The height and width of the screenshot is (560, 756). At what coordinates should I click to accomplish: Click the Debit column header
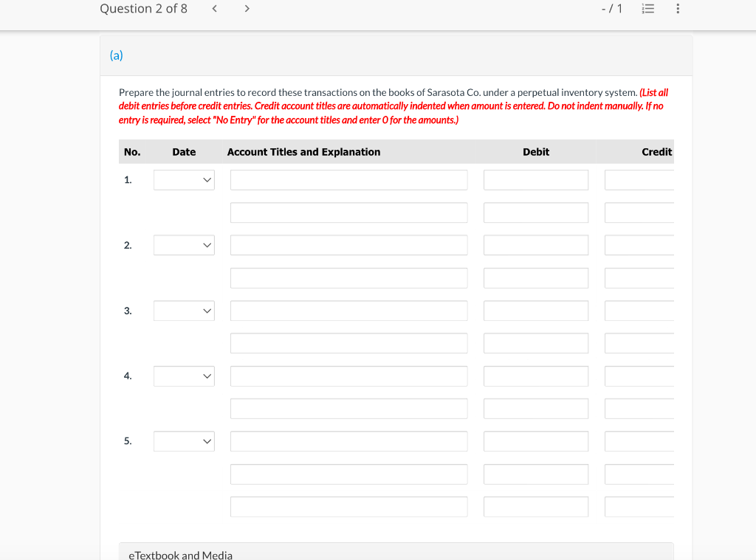pyautogui.click(x=536, y=152)
